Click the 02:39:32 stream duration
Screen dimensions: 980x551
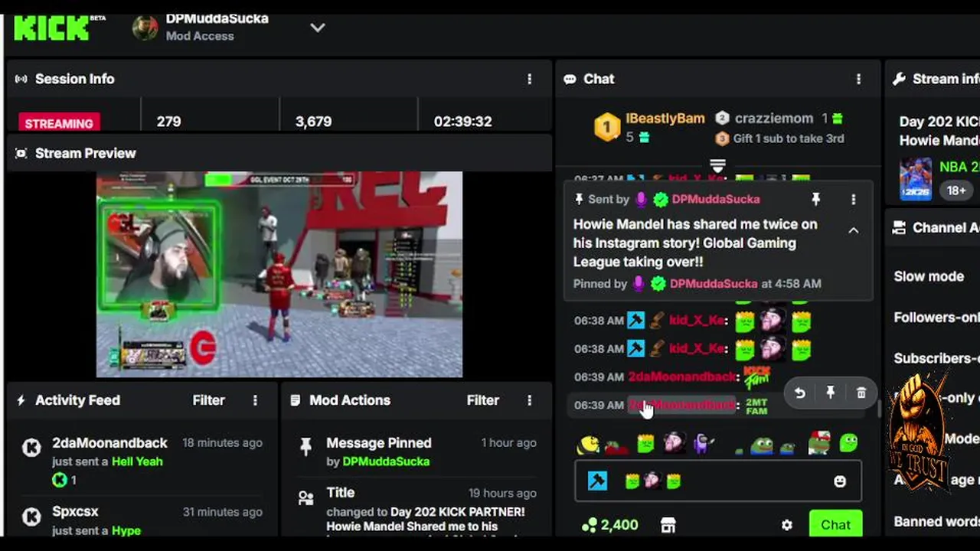point(462,122)
